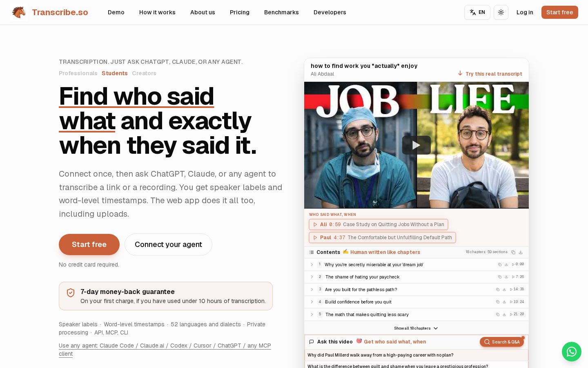Show all 18 chapters
The width and height of the screenshot is (588, 368).
[416, 328]
